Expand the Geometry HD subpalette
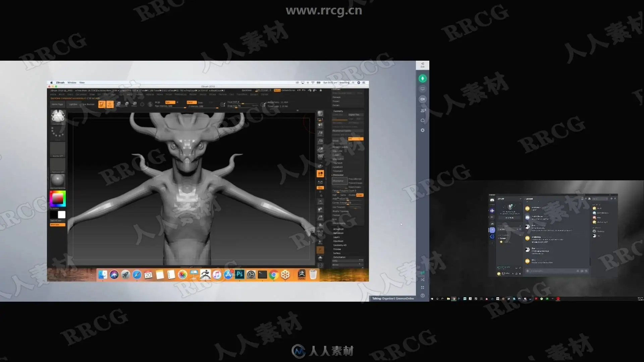Viewport: 644px width, 362px height. tap(339, 245)
